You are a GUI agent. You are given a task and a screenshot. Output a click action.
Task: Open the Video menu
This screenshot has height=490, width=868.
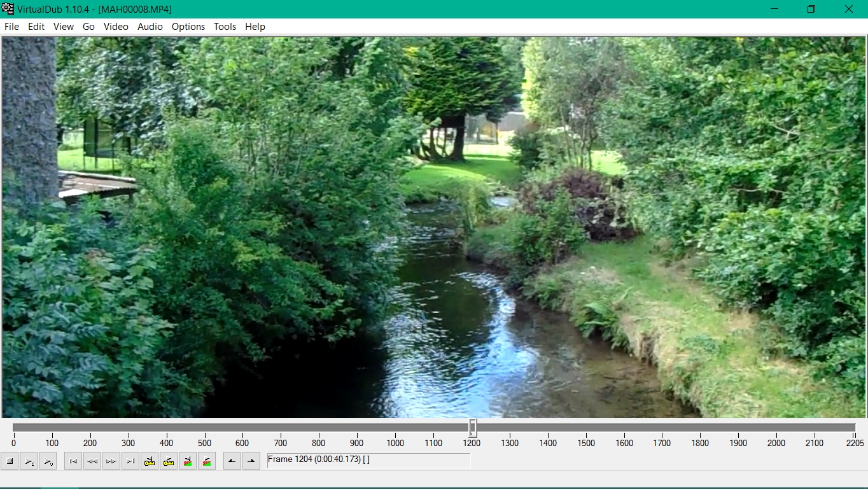pyautogui.click(x=116, y=27)
